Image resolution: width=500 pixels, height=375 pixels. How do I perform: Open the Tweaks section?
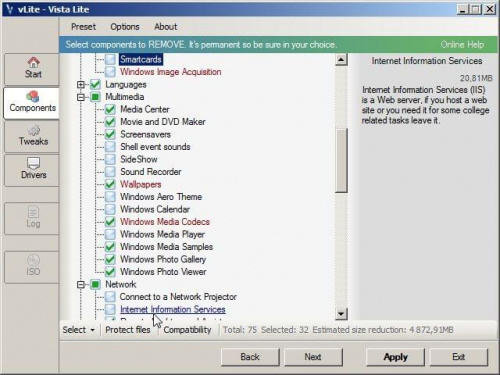click(32, 136)
